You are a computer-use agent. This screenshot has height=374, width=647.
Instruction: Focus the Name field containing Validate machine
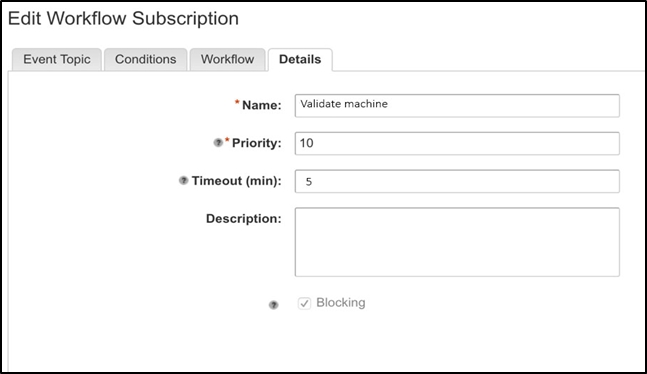click(x=457, y=106)
